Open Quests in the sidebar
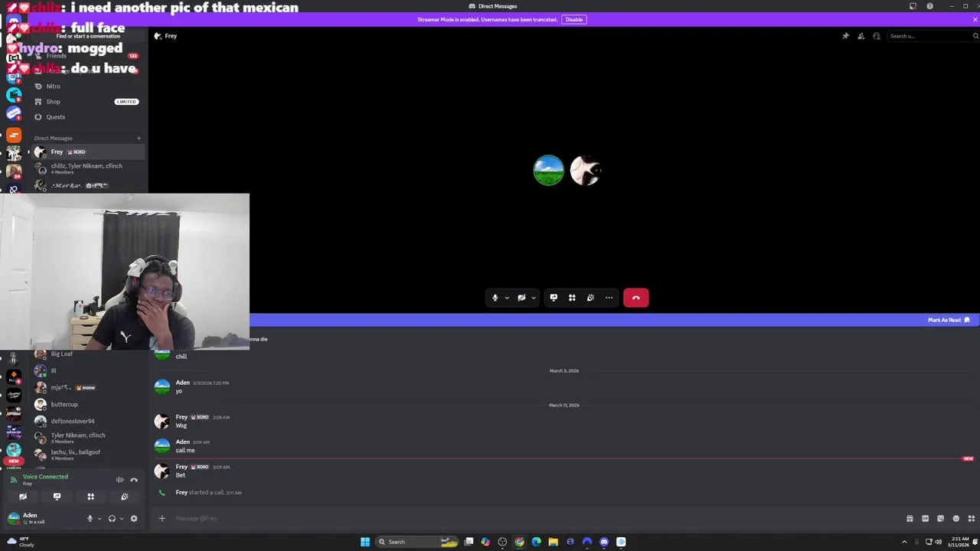This screenshot has height=551, width=980. [x=88, y=116]
